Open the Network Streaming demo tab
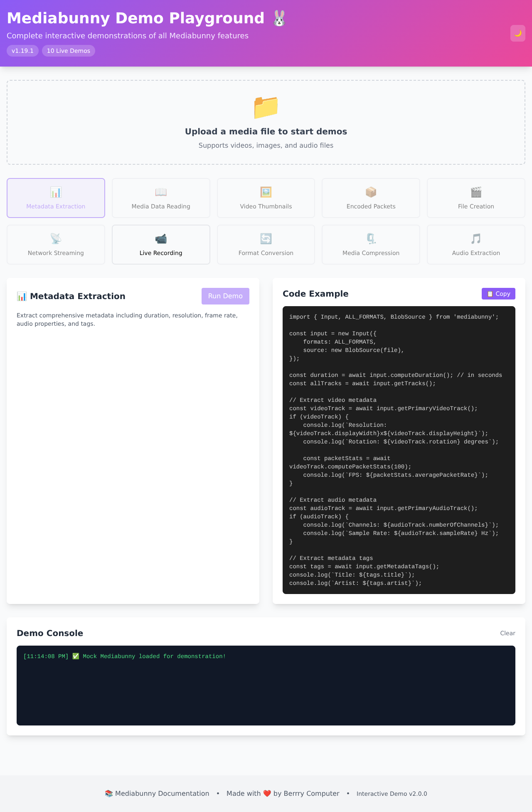The height and width of the screenshot is (812, 532). [x=56, y=245]
